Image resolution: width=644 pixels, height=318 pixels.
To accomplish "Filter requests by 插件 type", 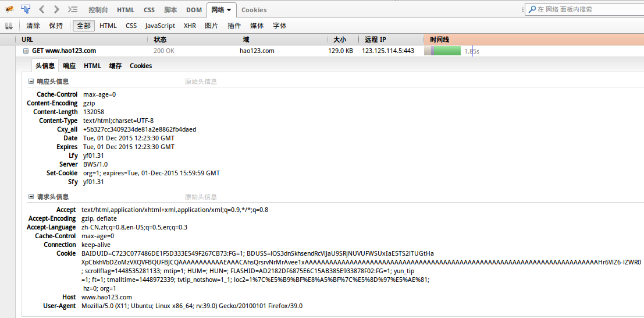I will [x=234, y=26].
